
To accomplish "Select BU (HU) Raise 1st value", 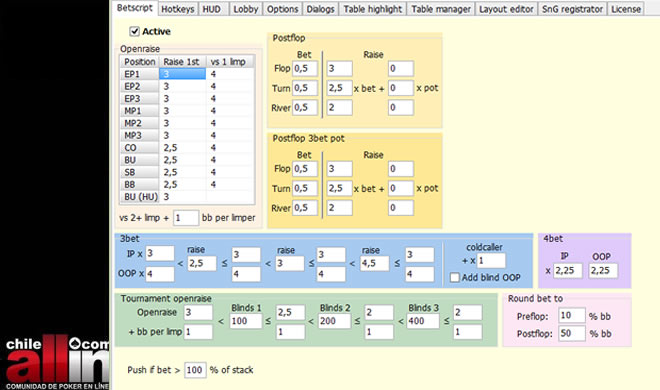I will pos(182,197).
